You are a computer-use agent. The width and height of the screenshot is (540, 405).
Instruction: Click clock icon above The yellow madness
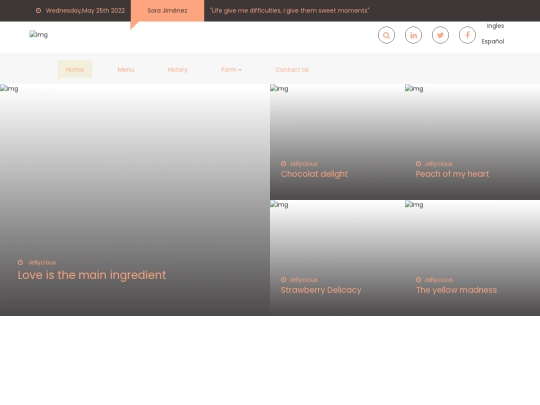coord(418,280)
